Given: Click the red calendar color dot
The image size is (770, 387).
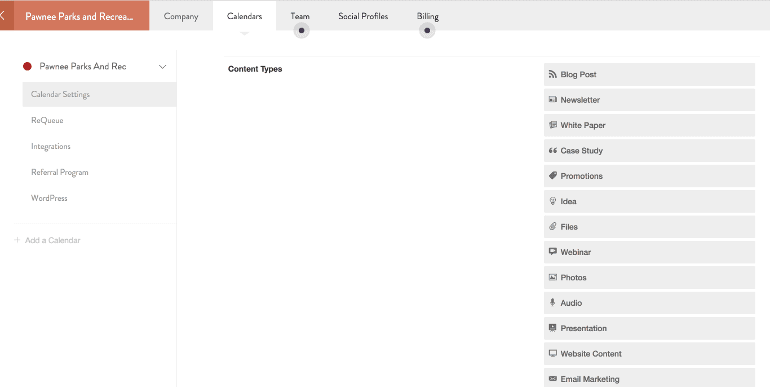Looking at the screenshot, I should point(28,66).
